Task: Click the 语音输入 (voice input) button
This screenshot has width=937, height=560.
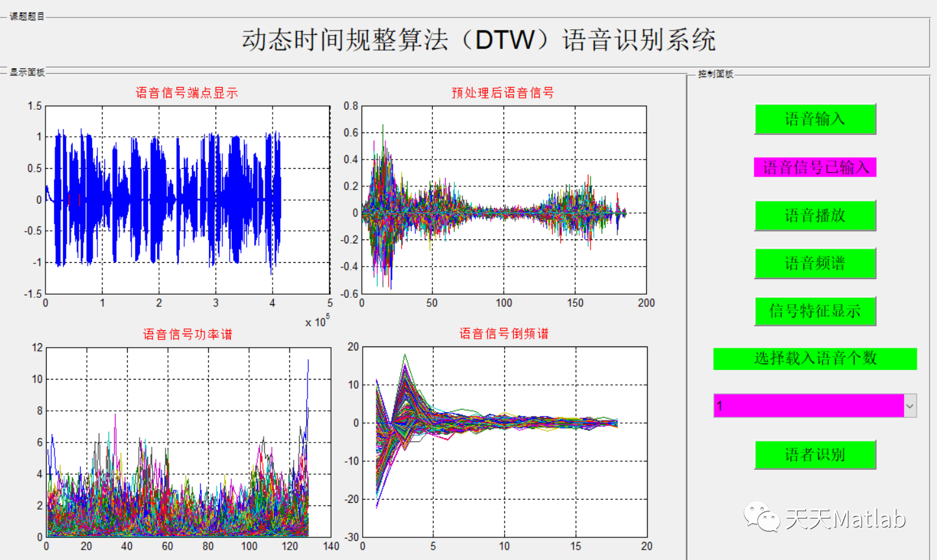Action: (815, 119)
